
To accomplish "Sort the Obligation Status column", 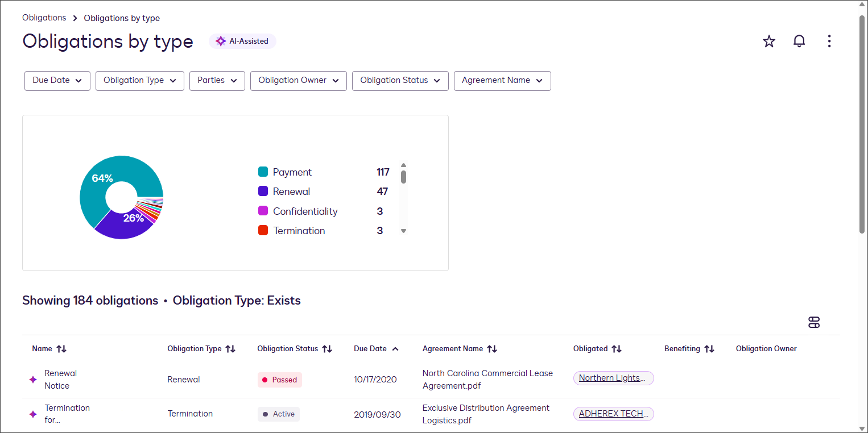I will 328,348.
